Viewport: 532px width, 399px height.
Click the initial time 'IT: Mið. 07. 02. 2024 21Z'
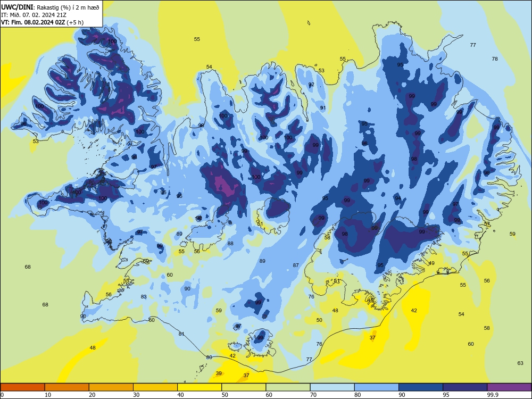coord(34,15)
